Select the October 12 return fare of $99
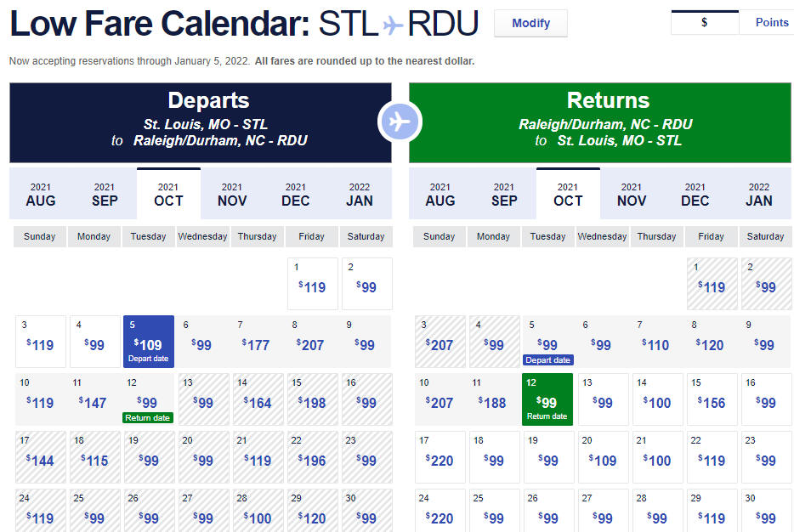 pyautogui.click(x=547, y=399)
